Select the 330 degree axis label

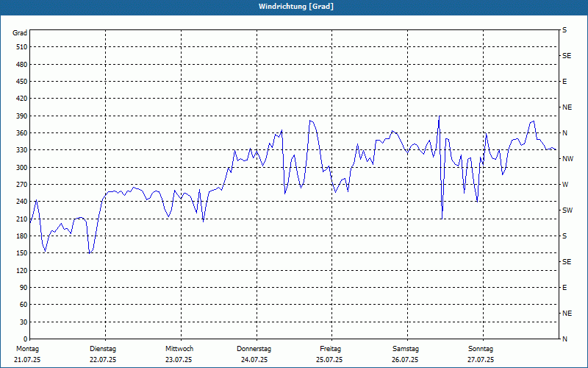(22, 150)
